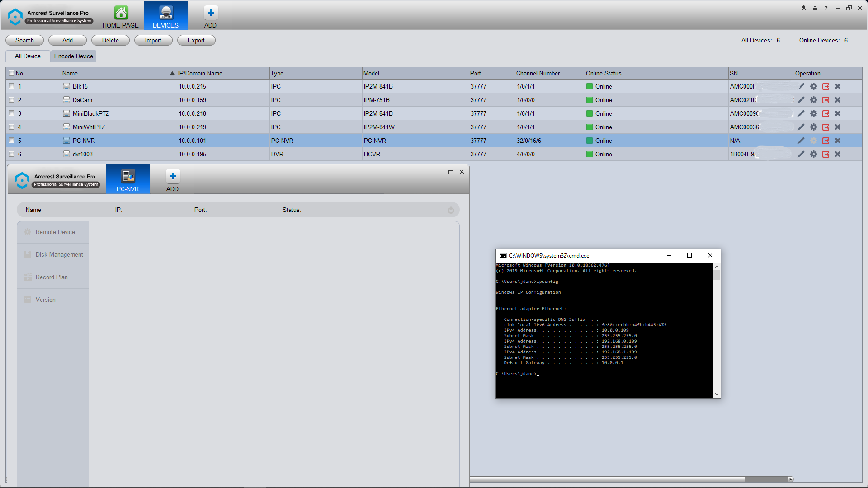Click the lock icon in title bar
This screenshot has width=868, height=488.
tap(815, 8)
